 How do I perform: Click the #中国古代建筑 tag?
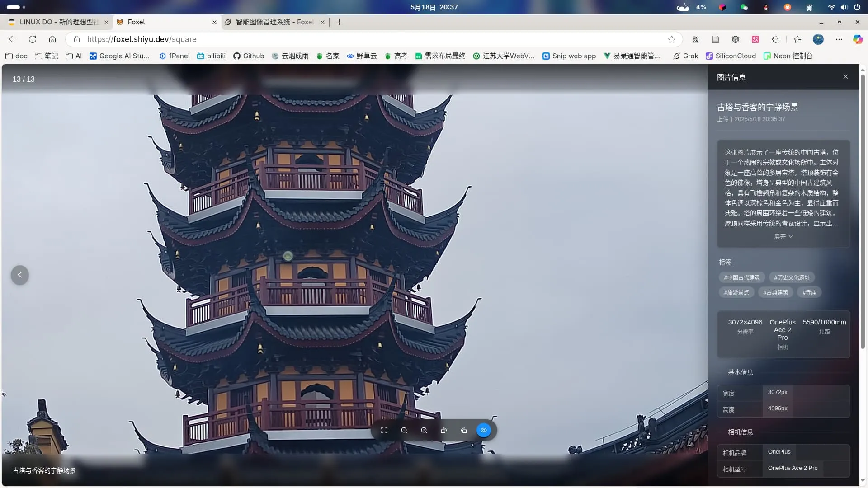click(x=741, y=277)
